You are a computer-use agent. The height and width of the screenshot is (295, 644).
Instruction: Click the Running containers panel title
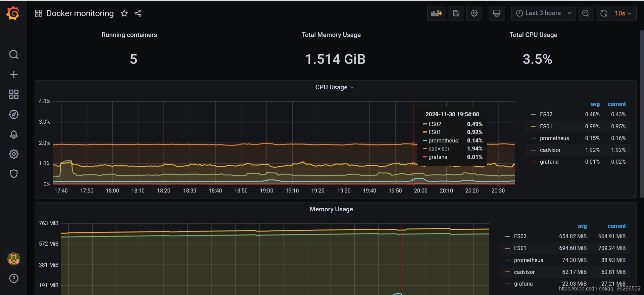(129, 35)
